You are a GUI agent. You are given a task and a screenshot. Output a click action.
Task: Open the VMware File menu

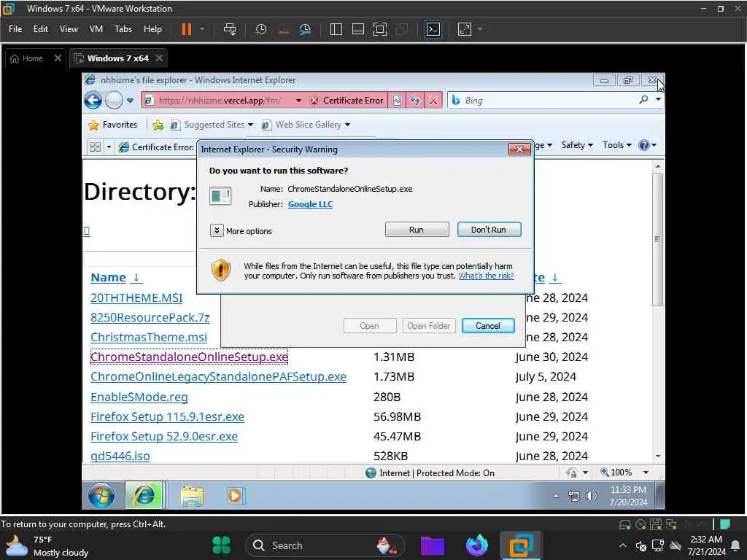[x=15, y=29]
